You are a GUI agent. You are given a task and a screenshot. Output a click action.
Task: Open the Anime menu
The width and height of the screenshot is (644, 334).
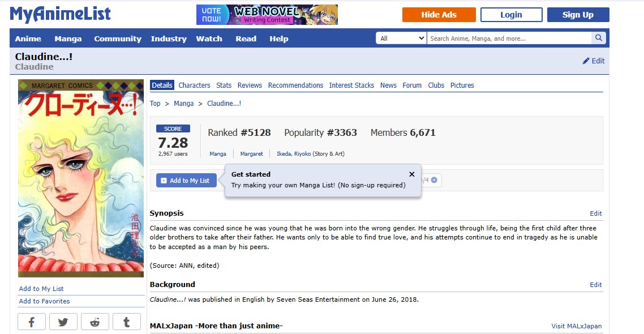click(28, 38)
